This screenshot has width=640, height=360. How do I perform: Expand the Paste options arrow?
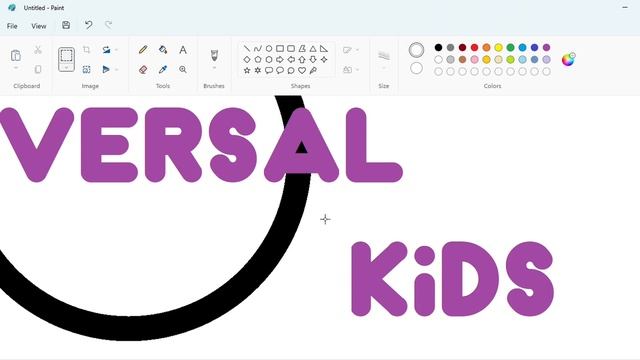[16, 68]
